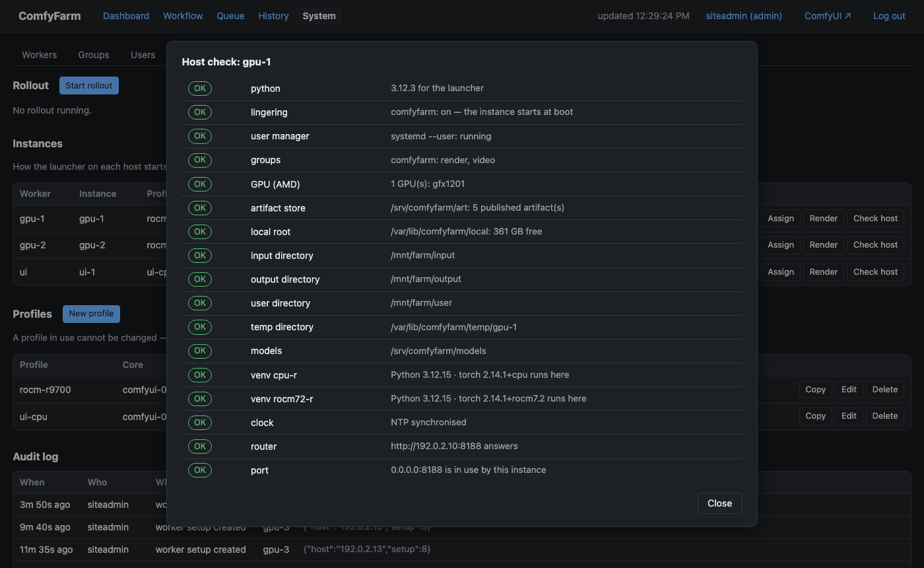Open the siteadmin (admin) account link
924x568 pixels.
click(744, 16)
